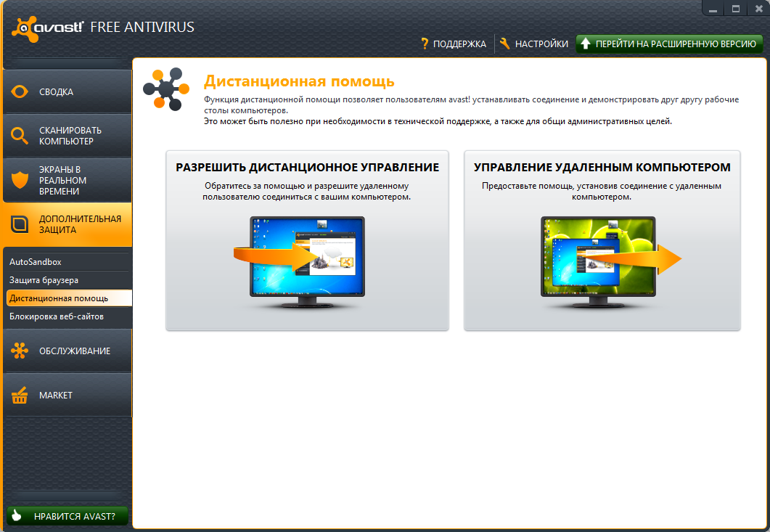This screenshot has height=532, width=770.
Task: Select Защита браузера submenu item
Action: [69, 280]
